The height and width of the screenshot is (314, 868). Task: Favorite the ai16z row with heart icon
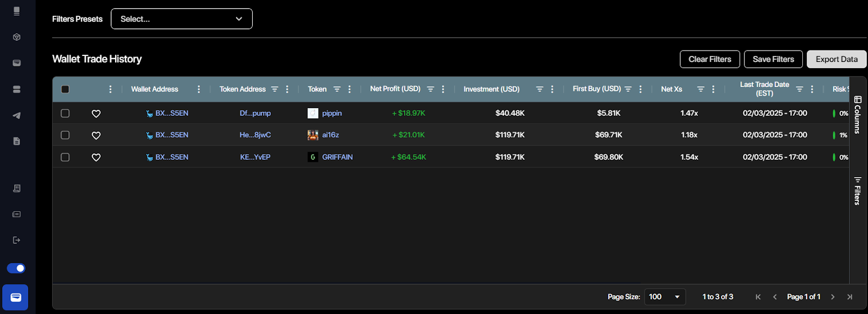pos(96,135)
